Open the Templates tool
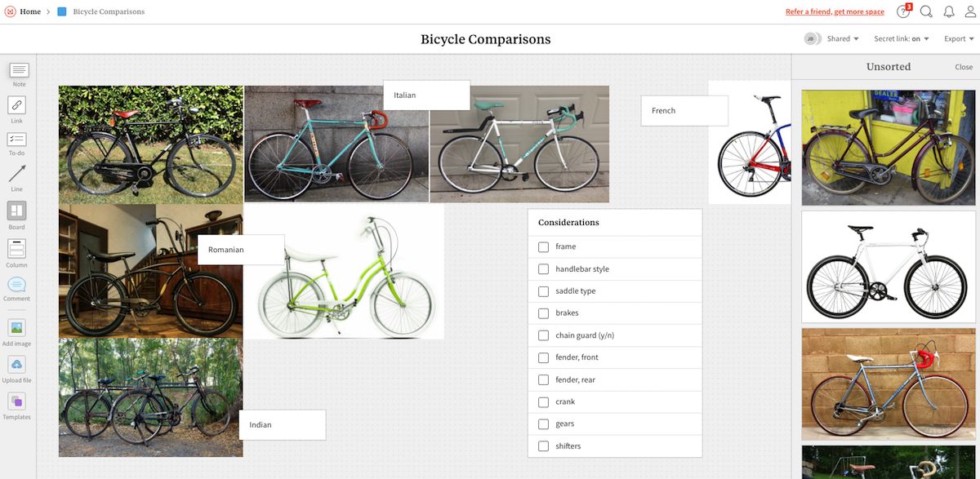Image resolution: width=980 pixels, height=479 pixels. (17, 401)
